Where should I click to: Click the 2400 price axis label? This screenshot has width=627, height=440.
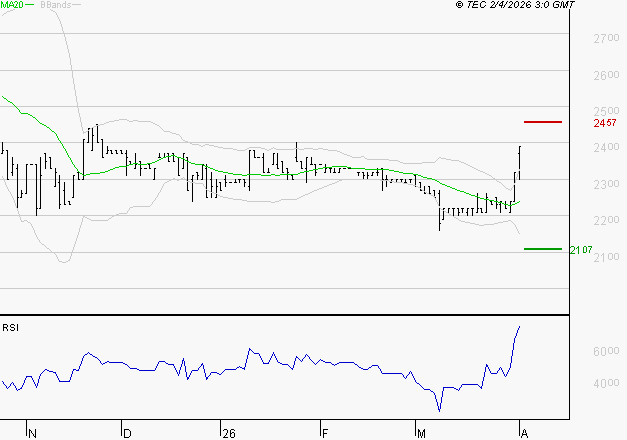(606, 147)
